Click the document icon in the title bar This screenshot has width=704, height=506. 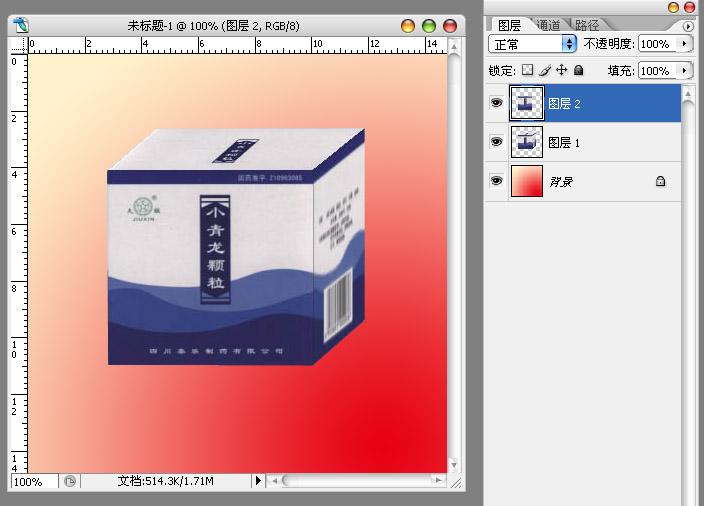[x=21, y=25]
